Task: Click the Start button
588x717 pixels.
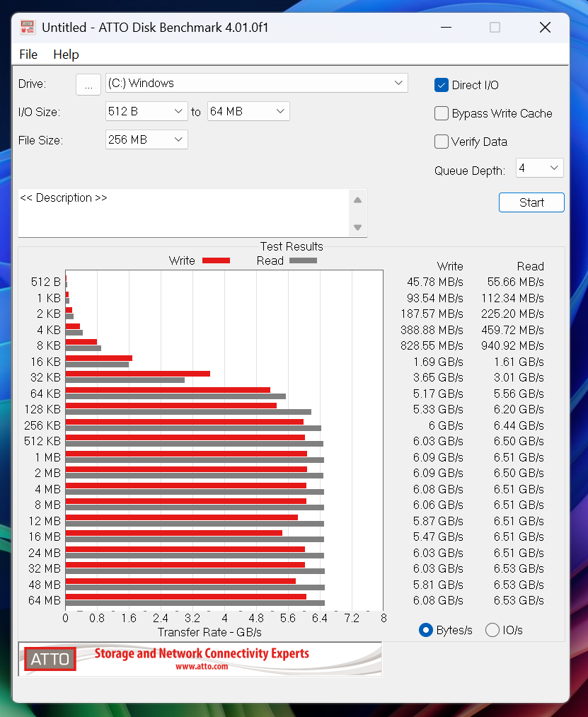Action: [531, 202]
